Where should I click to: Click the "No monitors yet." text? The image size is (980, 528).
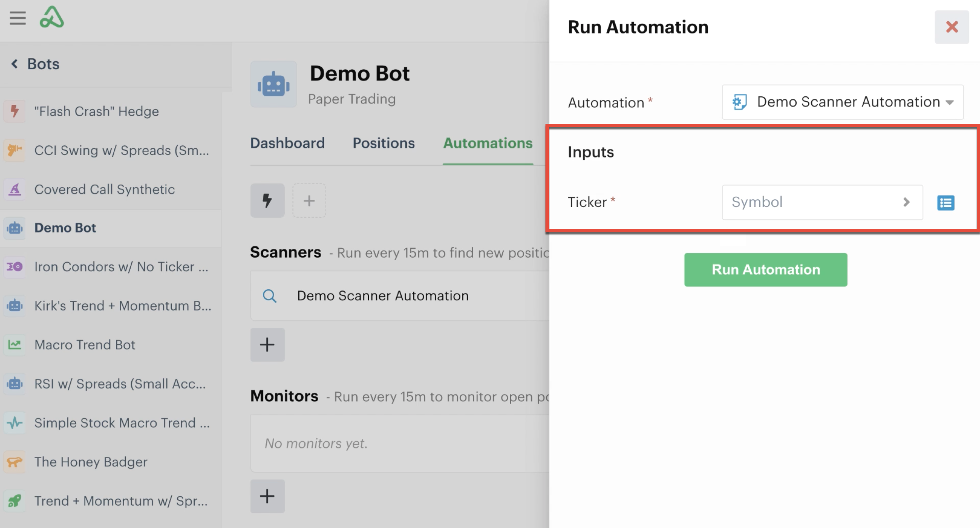click(316, 443)
